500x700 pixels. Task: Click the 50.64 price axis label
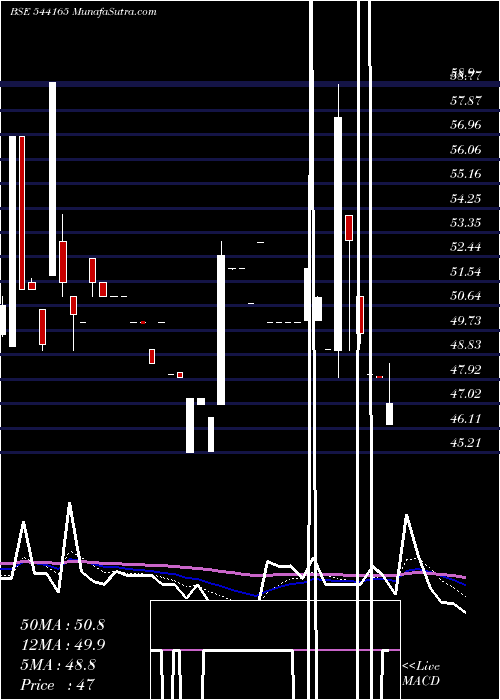(x=466, y=296)
